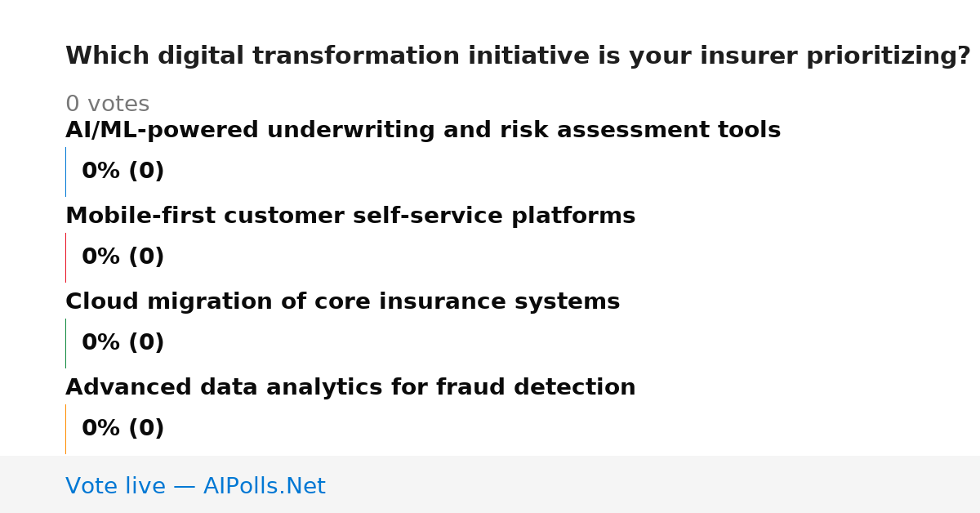Image resolution: width=980 pixels, height=513 pixels.
Task: Click the red bar under Mobile-first platforms
Action: 65,257
